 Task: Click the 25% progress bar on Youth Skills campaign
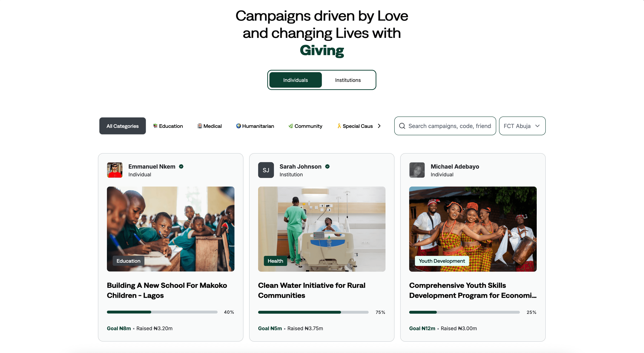(464, 312)
